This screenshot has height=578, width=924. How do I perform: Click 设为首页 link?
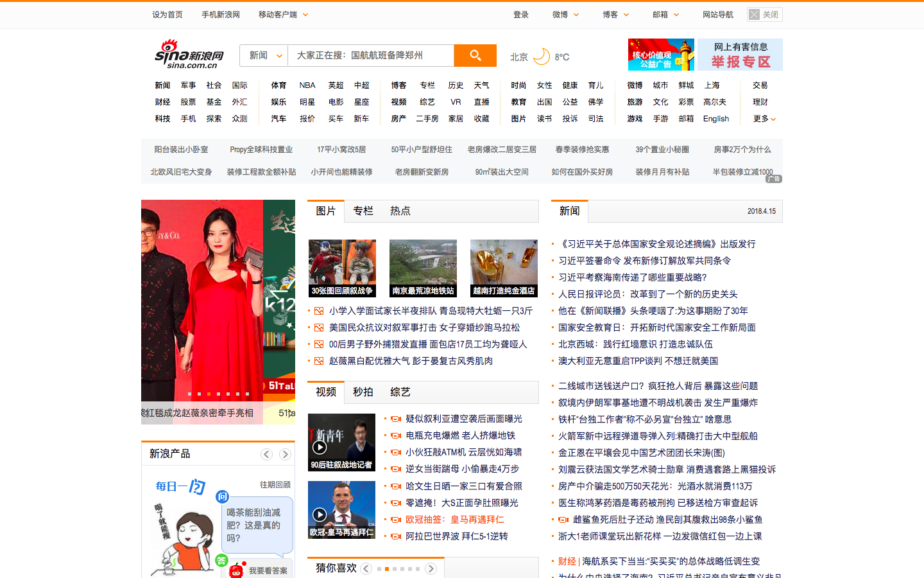[167, 14]
